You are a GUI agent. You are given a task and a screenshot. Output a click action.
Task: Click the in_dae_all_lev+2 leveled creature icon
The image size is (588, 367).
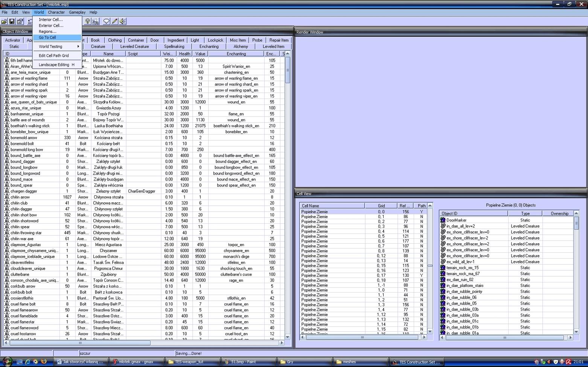(443, 226)
